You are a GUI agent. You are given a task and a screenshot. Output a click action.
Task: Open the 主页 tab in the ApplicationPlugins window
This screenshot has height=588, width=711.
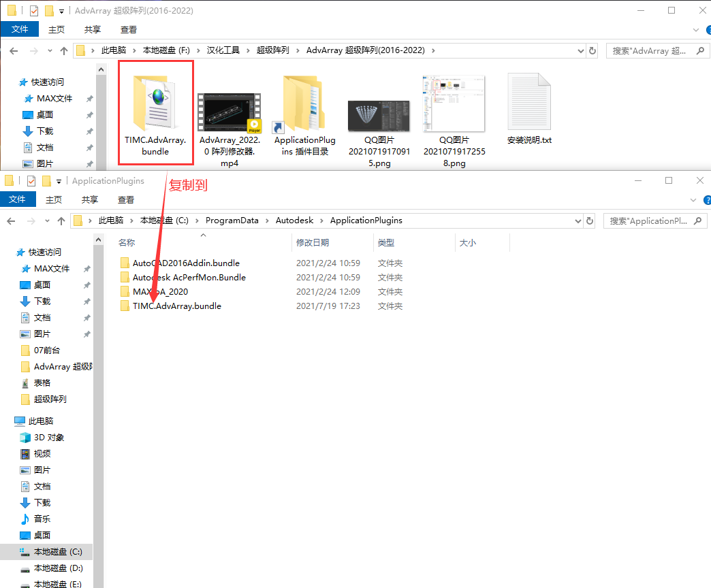pos(54,200)
